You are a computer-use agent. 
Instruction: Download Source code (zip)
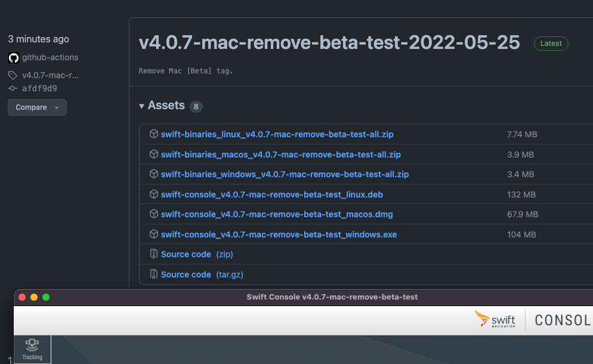197,254
